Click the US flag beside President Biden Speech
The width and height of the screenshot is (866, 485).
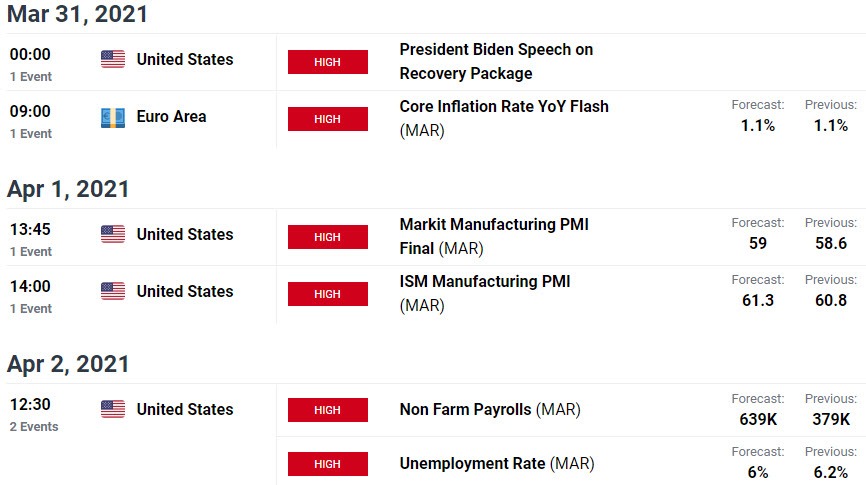[113, 59]
